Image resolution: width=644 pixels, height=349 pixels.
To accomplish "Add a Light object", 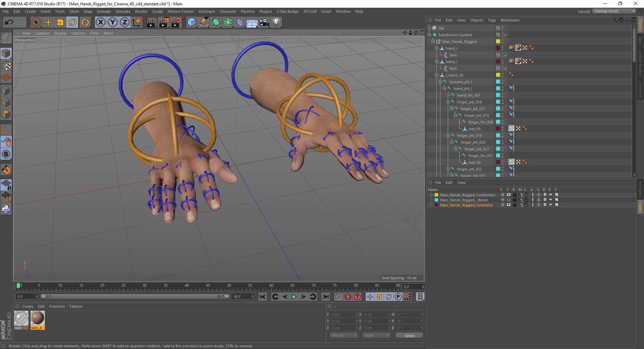I will click(276, 22).
